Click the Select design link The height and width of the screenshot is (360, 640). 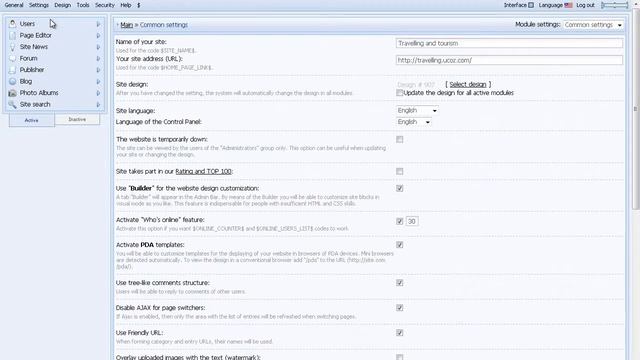(x=468, y=84)
